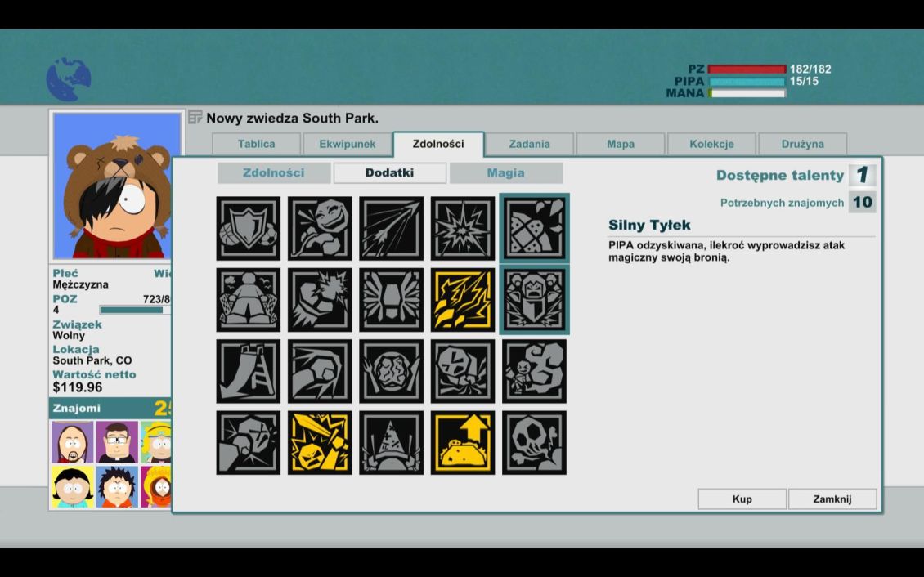Click the 'Nowy zwiedza South Park.' headline
The image size is (924, 577).
292,119
